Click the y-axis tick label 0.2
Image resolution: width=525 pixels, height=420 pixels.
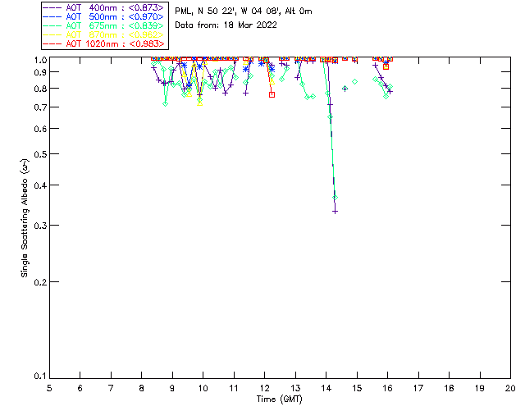coord(40,282)
